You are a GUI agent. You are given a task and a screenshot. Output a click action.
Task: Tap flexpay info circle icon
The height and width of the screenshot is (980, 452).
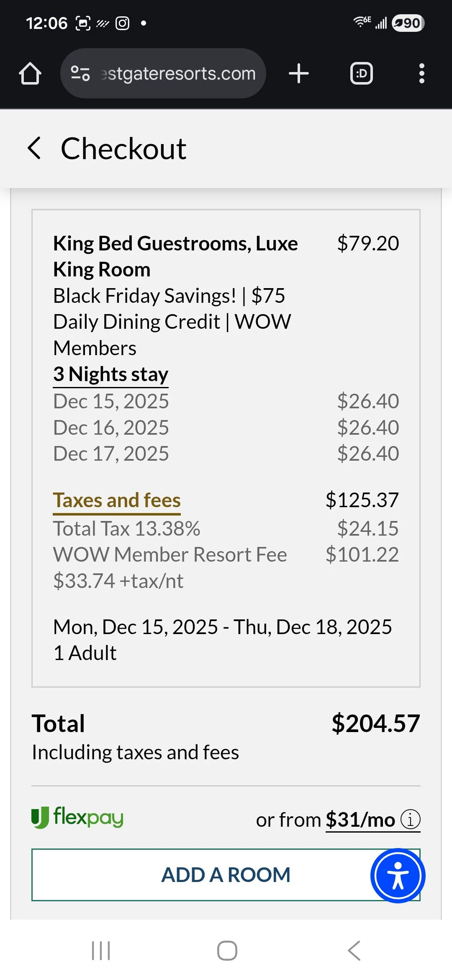tap(410, 819)
